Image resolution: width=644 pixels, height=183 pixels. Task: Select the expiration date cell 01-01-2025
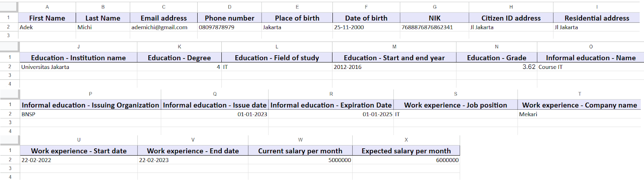pyautogui.click(x=331, y=114)
